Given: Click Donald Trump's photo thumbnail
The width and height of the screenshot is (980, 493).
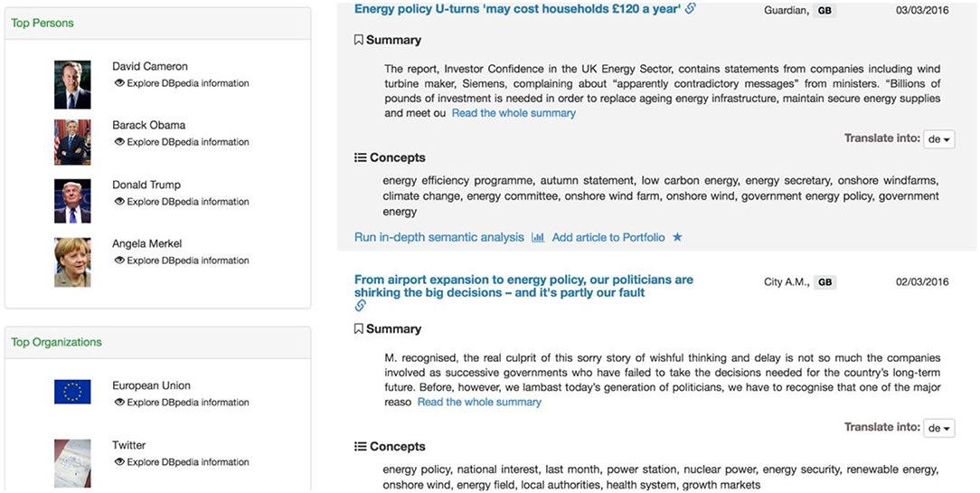Looking at the screenshot, I should (x=72, y=202).
